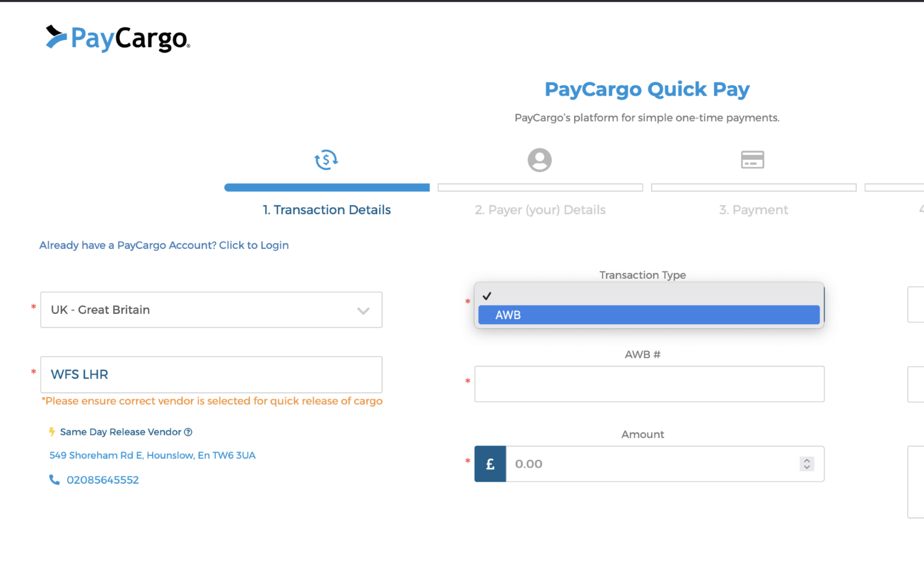Click the blue Transaction Details progress bar

tap(327, 187)
